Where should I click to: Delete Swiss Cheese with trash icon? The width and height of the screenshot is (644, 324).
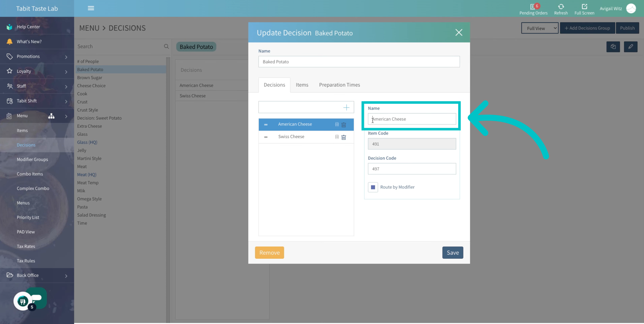click(x=344, y=137)
